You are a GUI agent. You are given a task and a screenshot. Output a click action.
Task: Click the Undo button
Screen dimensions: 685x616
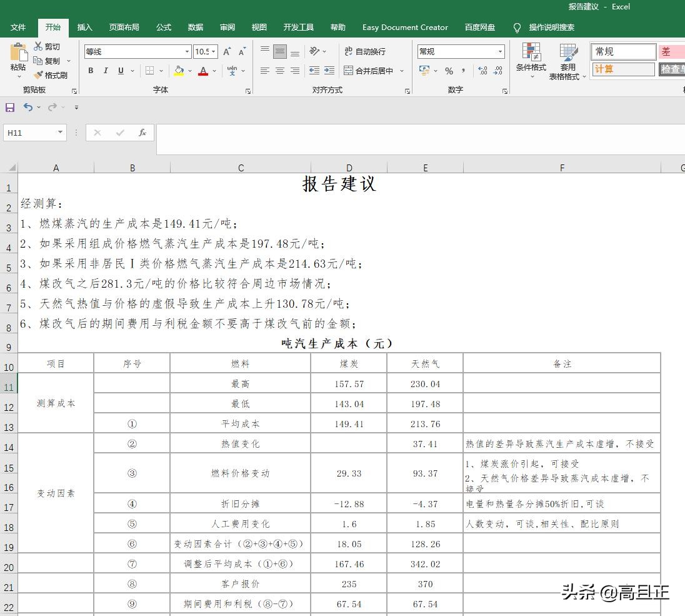[27, 107]
